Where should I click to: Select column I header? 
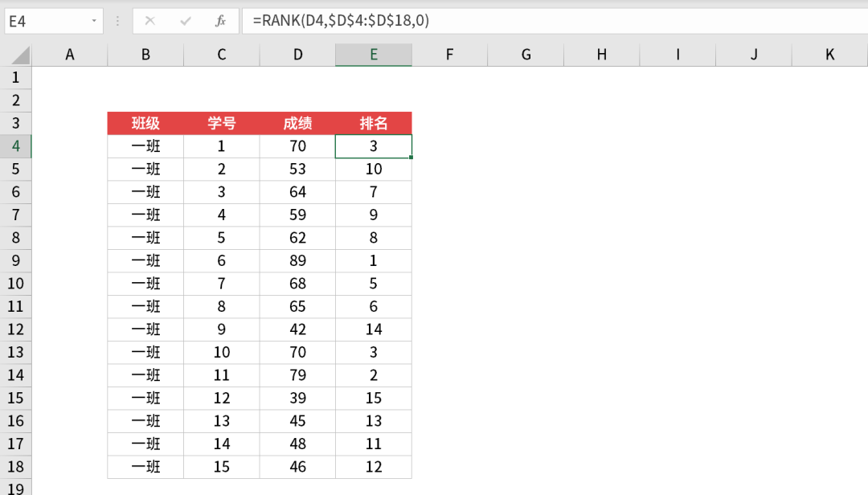pos(678,55)
